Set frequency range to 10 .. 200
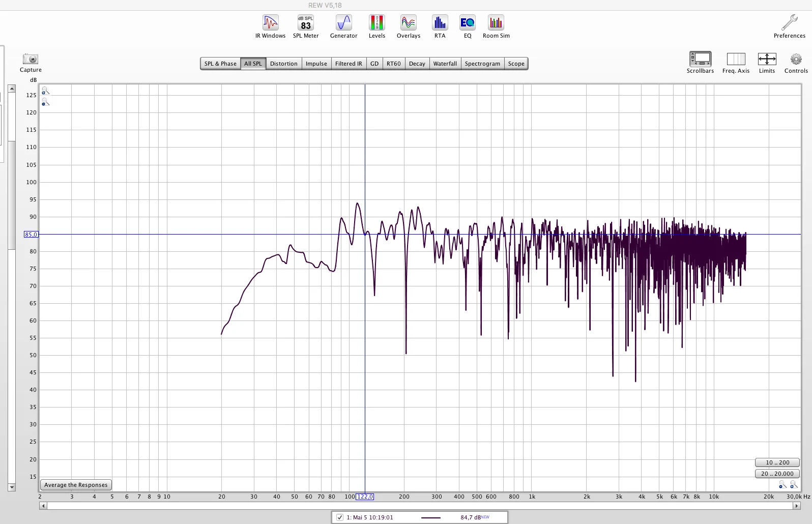Image resolution: width=812 pixels, height=524 pixels. [x=777, y=462]
